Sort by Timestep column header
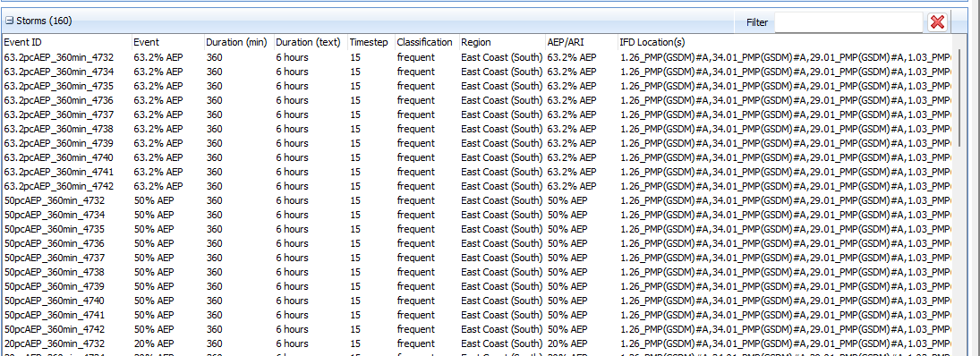980x356 pixels. [x=371, y=42]
